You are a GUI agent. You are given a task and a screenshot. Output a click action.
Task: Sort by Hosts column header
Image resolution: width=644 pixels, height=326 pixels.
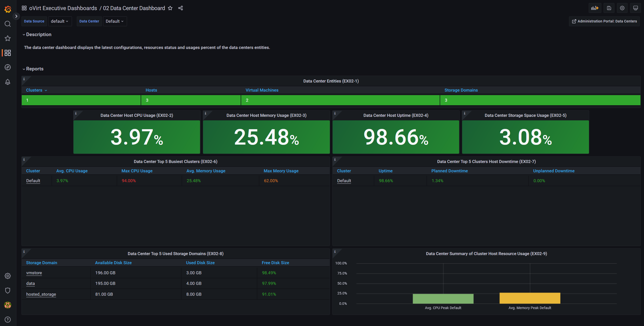(151, 90)
